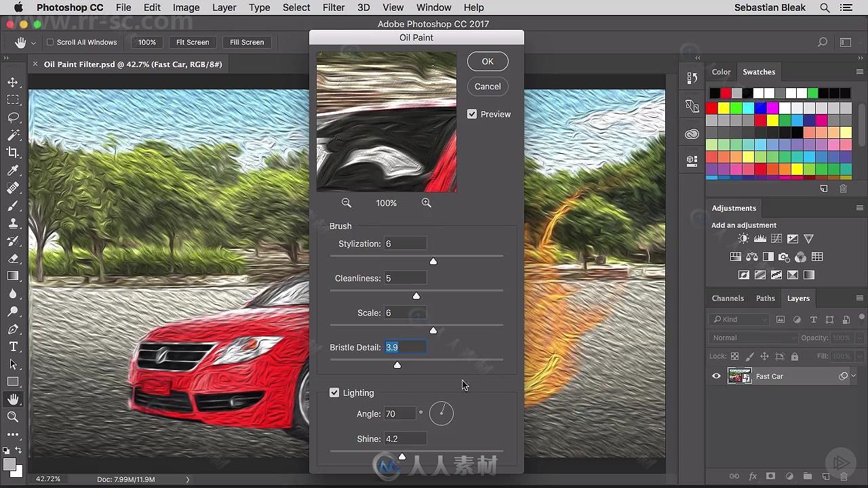
Task: Select the Brush tool
Action: click(x=13, y=205)
